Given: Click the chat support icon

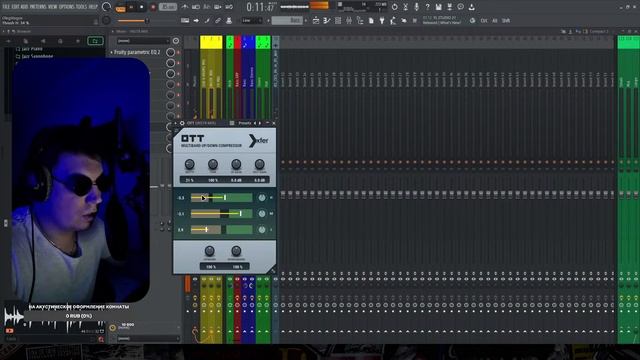Looking at the screenshot, I should (x=460, y=7).
